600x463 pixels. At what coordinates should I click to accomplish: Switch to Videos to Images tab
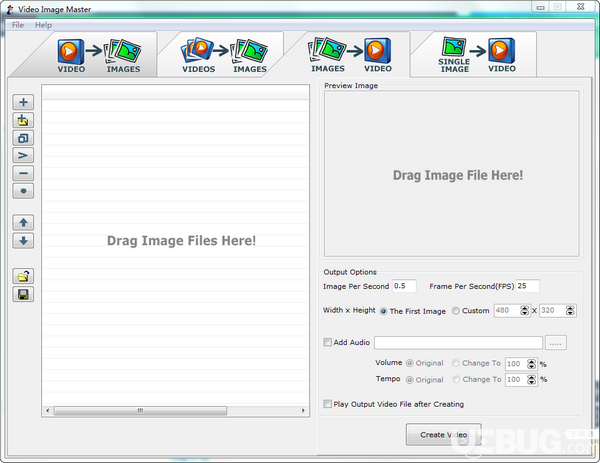(224, 55)
